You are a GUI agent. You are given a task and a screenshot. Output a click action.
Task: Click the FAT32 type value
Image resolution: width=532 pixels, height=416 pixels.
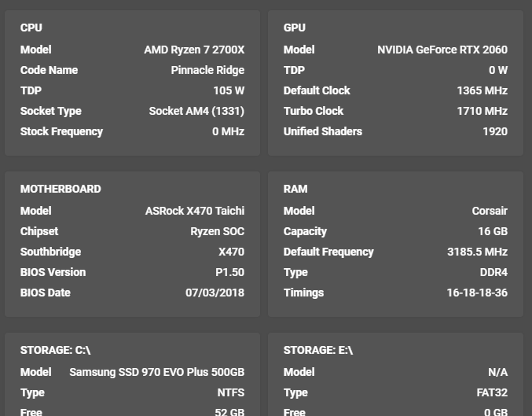click(x=492, y=392)
